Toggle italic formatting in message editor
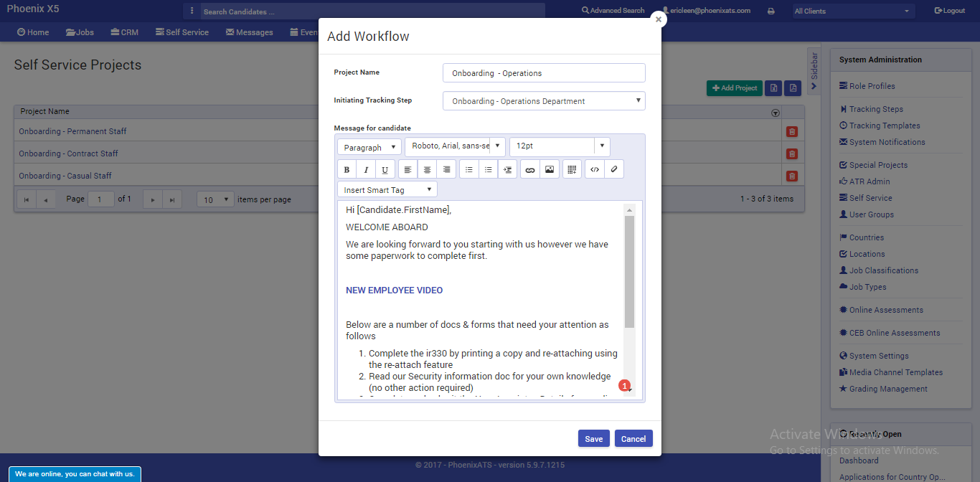This screenshot has height=482, width=980. 366,170
